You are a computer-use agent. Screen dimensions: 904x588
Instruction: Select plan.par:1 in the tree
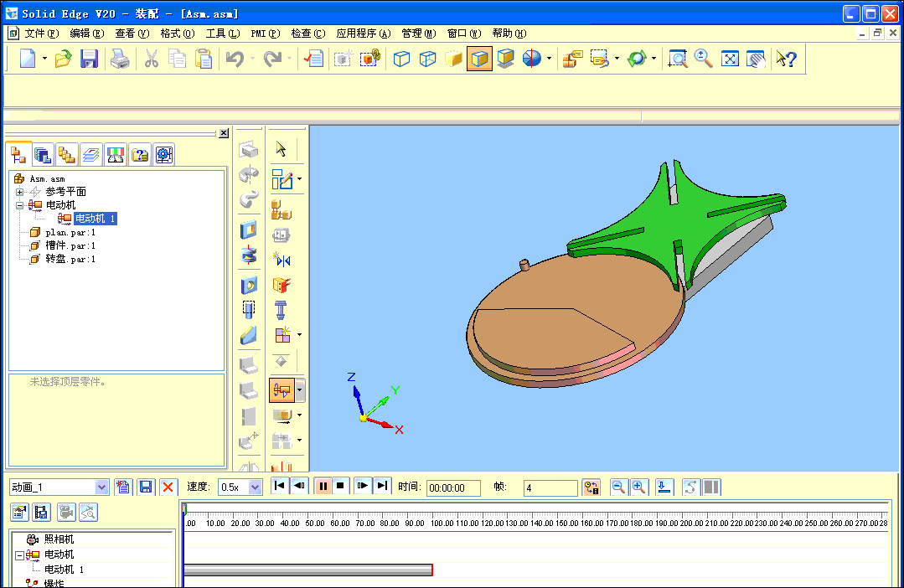70,232
